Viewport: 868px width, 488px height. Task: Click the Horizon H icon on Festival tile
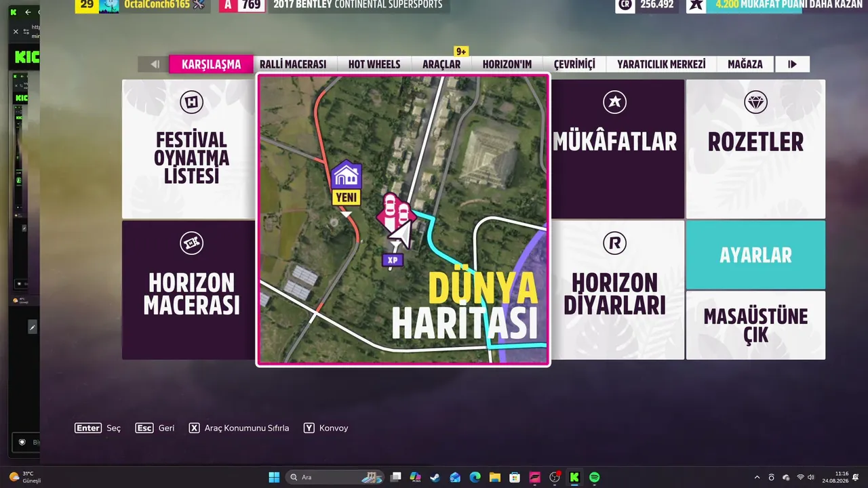click(x=191, y=102)
